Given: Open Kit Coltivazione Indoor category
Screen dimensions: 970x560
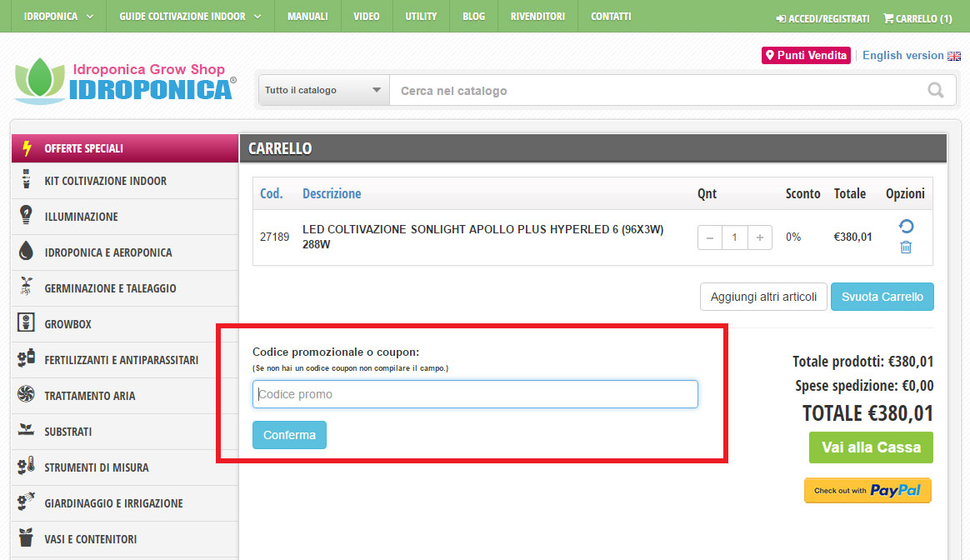Looking at the screenshot, I should [125, 181].
